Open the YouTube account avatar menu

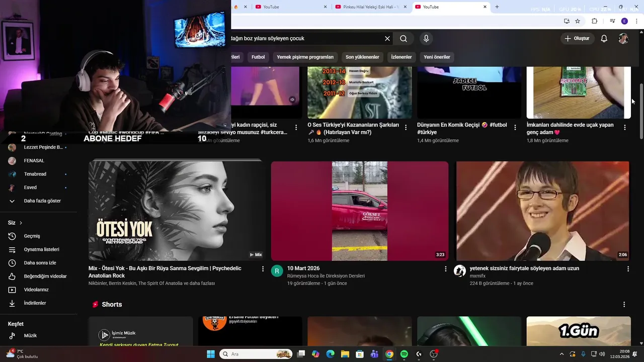click(623, 38)
